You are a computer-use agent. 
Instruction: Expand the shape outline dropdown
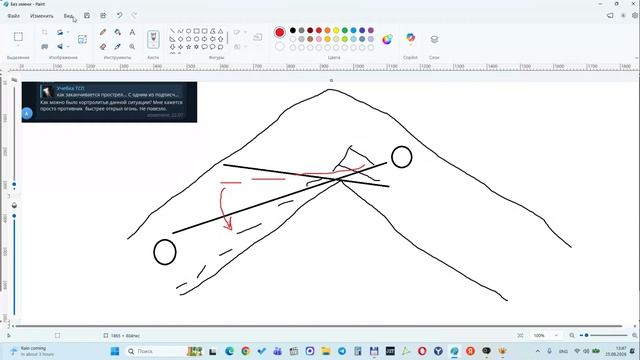[245, 32]
